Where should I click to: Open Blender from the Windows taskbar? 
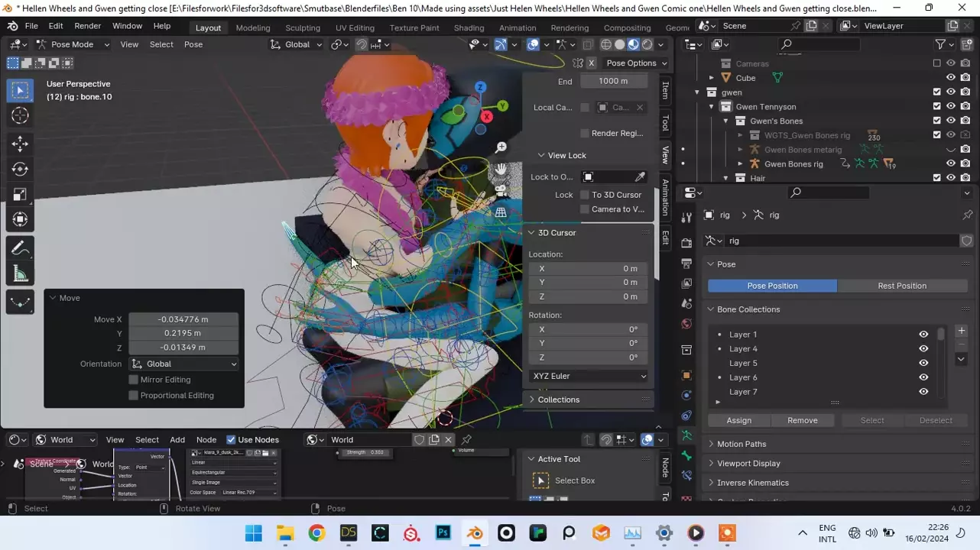click(x=475, y=533)
